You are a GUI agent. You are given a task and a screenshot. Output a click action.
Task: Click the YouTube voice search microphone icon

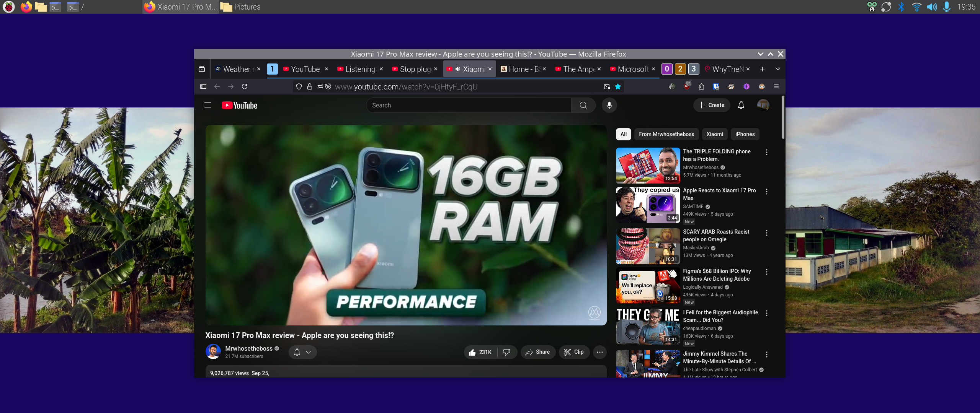609,105
